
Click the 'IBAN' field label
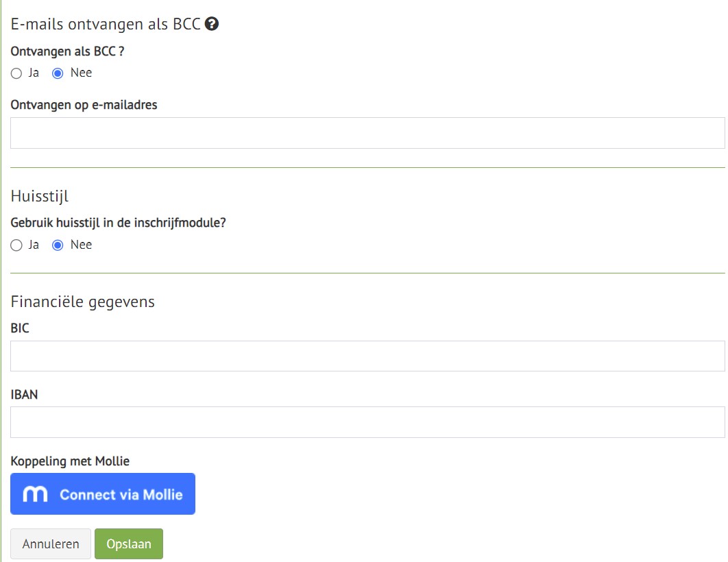(x=24, y=395)
